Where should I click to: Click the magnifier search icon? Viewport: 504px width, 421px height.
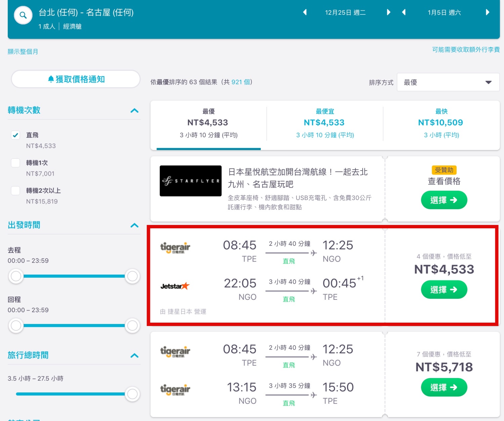tap(23, 15)
